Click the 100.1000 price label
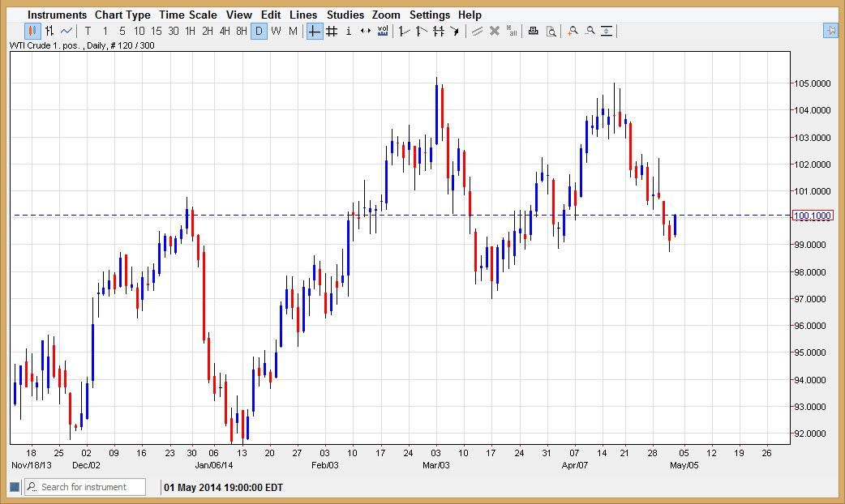This screenshot has height=504, width=845. (815, 216)
